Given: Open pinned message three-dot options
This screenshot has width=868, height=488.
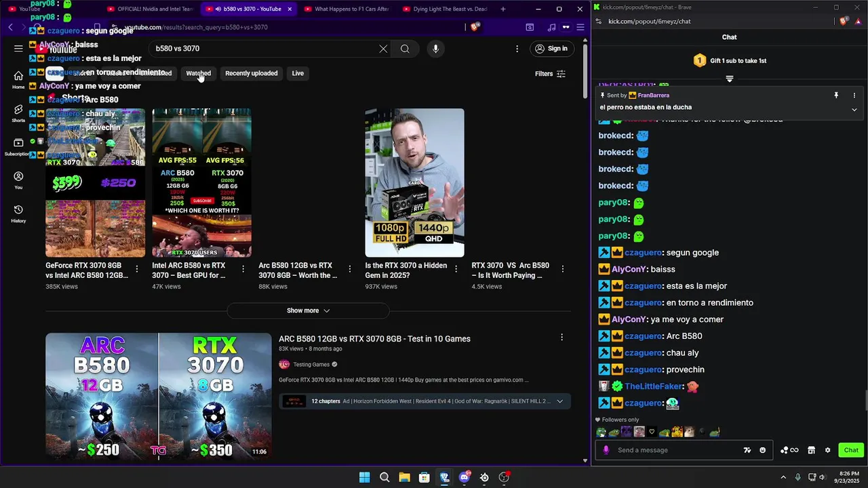Looking at the screenshot, I should click(854, 96).
